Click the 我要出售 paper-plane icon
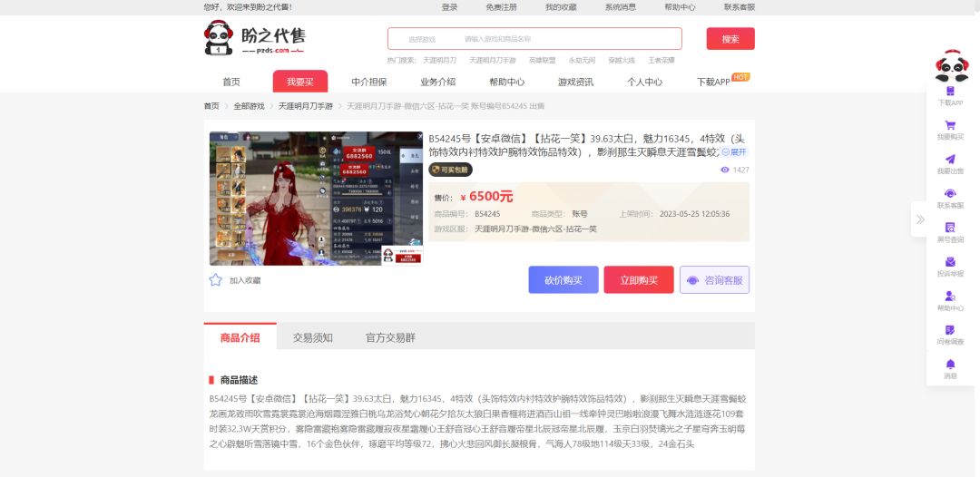The height and width of the screenshot is (477, 980). coord(950,160)
